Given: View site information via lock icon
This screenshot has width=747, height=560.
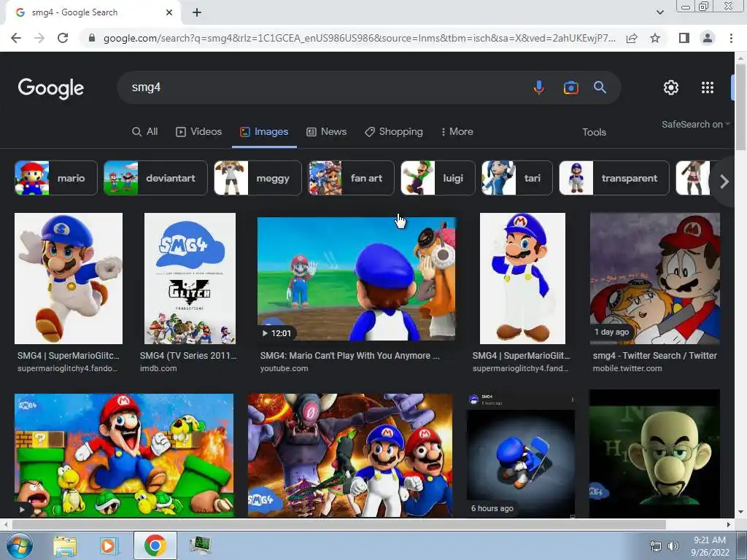Looking at the screenshot, I should coord(92,38).
